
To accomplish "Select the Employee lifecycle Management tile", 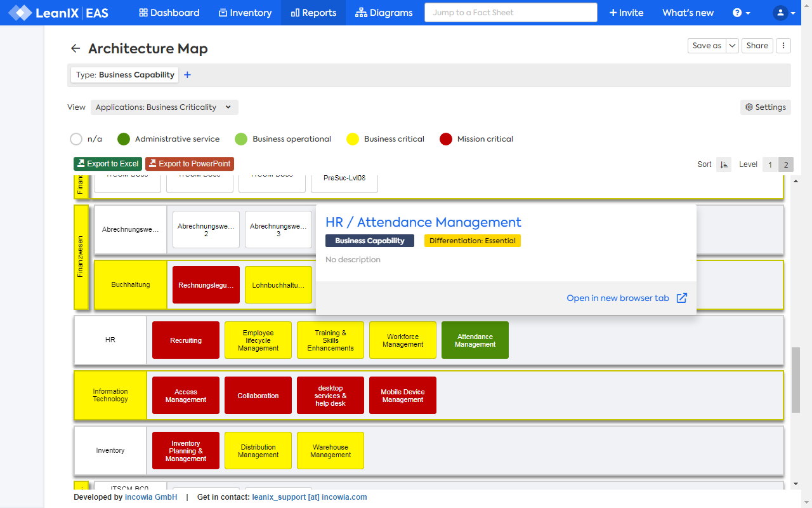I will (x=258, y=340).
